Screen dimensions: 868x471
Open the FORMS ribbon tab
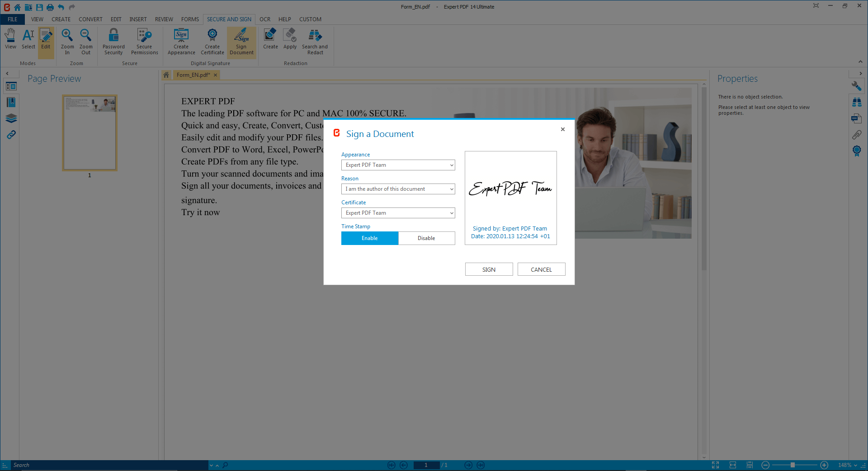tap(190, 19)
